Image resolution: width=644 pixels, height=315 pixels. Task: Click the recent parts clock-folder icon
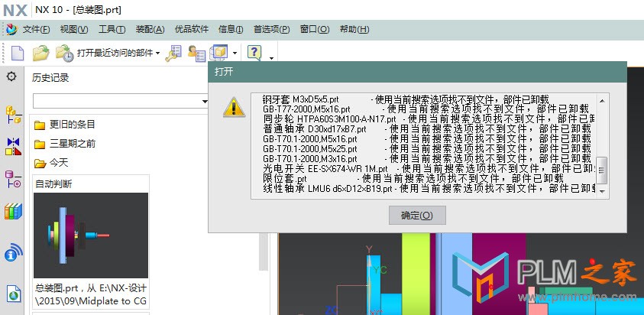tap(64, 53)
